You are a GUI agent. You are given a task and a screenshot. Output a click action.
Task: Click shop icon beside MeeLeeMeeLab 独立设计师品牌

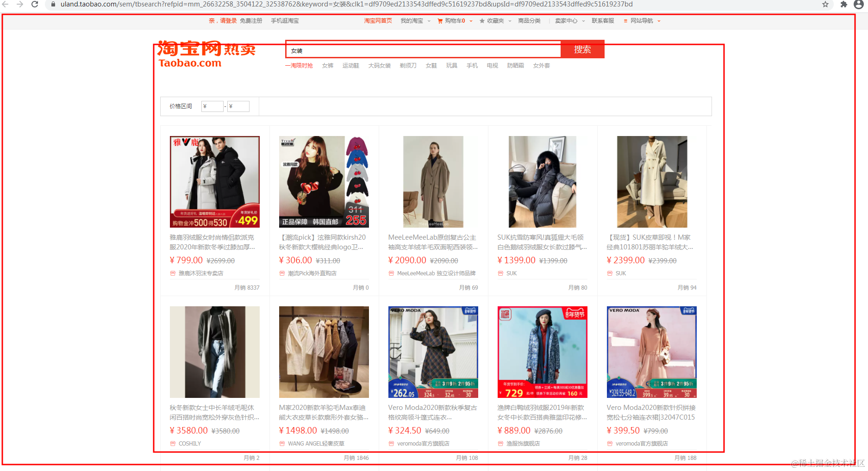pos(391,273)
